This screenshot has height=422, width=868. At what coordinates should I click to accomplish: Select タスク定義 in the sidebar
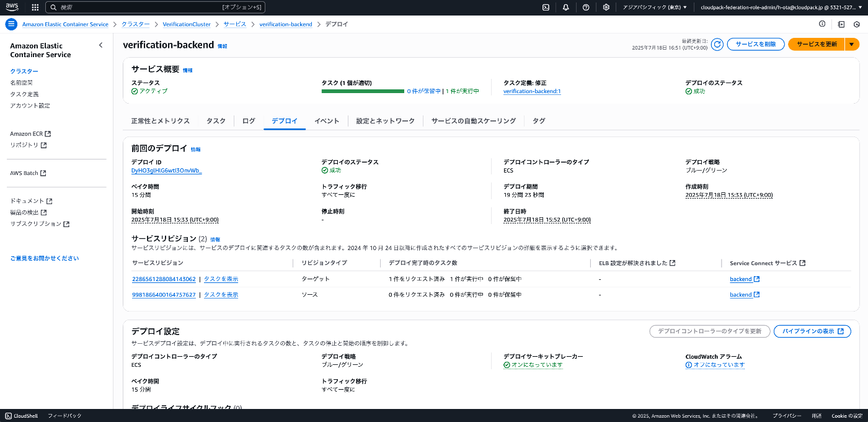[24, 94]
